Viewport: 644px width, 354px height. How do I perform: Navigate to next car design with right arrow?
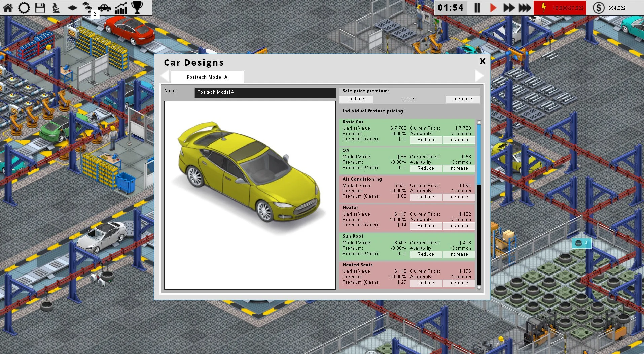(479, 75)
